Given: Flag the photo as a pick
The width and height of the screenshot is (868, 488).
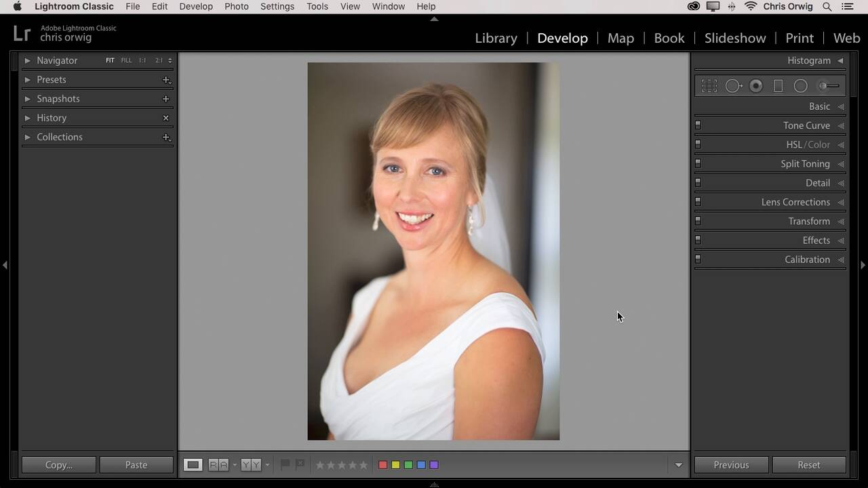Looking at the screenshot, I should pyautogui.click(x=285, y=464).
